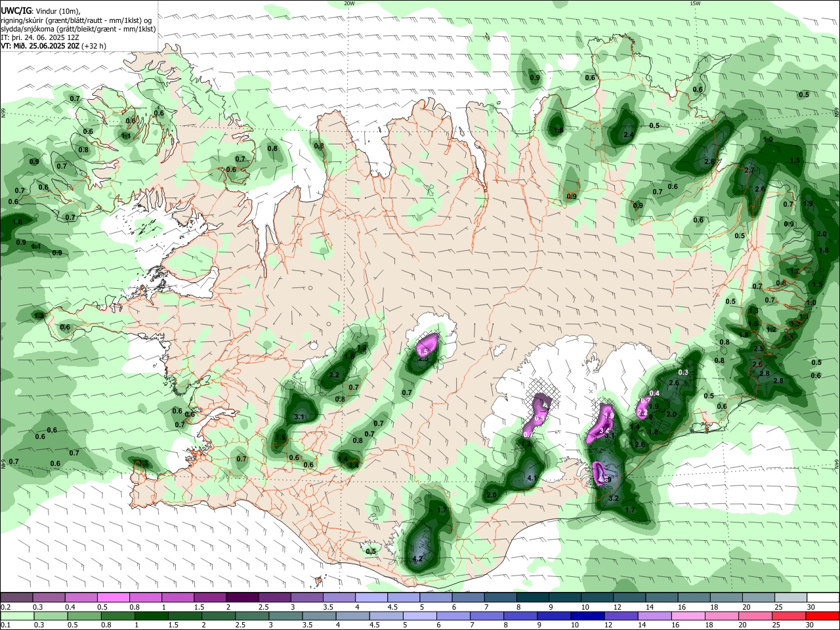
Task: Click the darkest purple swatch in upper scale
Action: tap(242, 597)
